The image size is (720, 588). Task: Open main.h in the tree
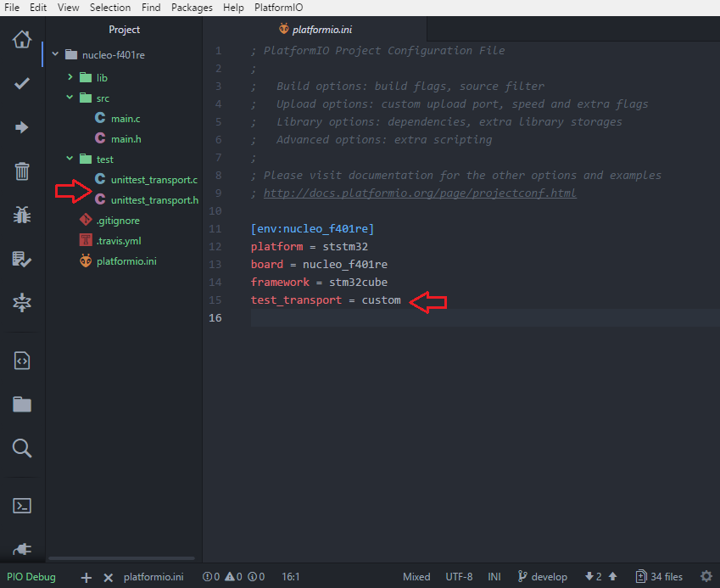coord(126,139)
